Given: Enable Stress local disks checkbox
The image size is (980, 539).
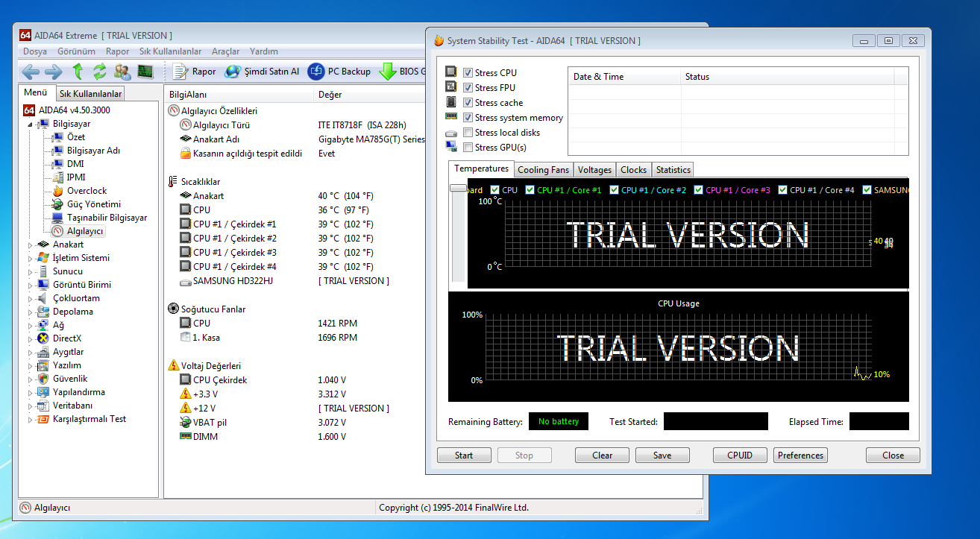Looking at the screenshot, I should [x=468, y=133].
